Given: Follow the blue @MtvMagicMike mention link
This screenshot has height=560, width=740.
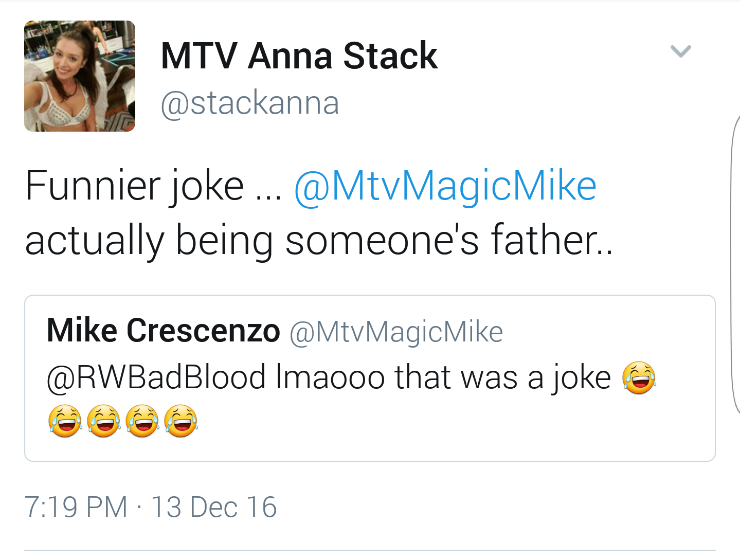Looking at the screenshot, I should tap(445, 186).
